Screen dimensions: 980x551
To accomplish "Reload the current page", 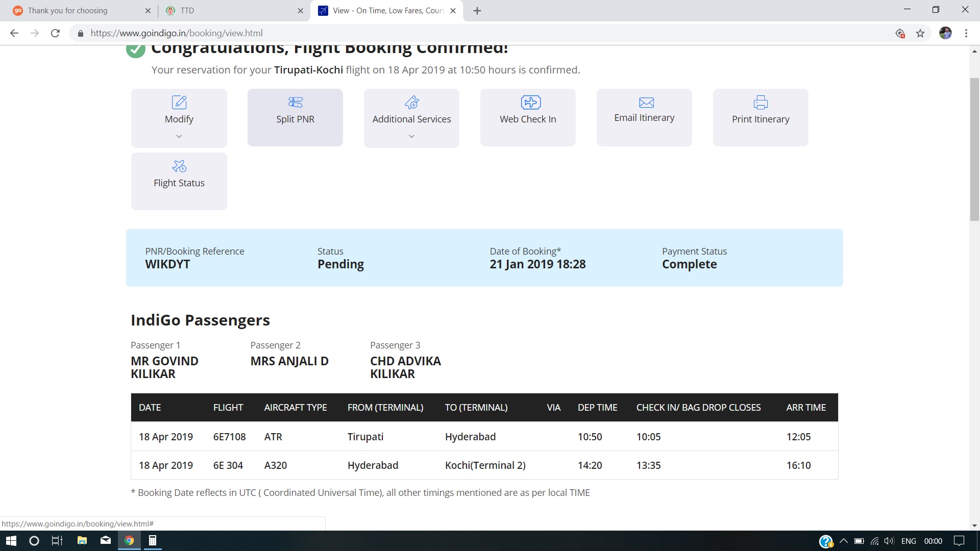I will (55, 33).
